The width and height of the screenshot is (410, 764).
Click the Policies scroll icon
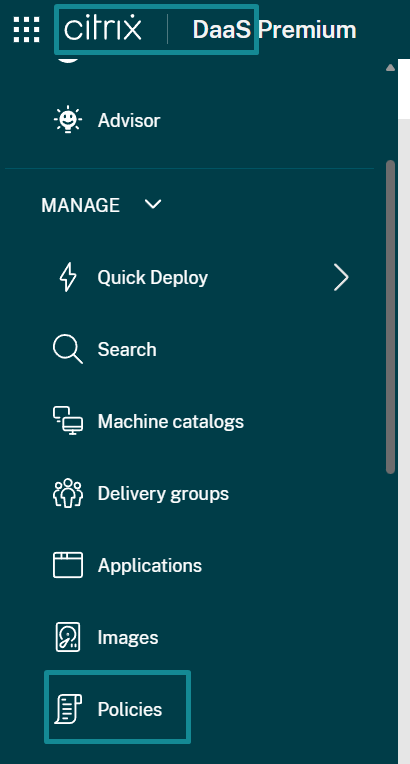pyautogui.click(x=68, y=709)
